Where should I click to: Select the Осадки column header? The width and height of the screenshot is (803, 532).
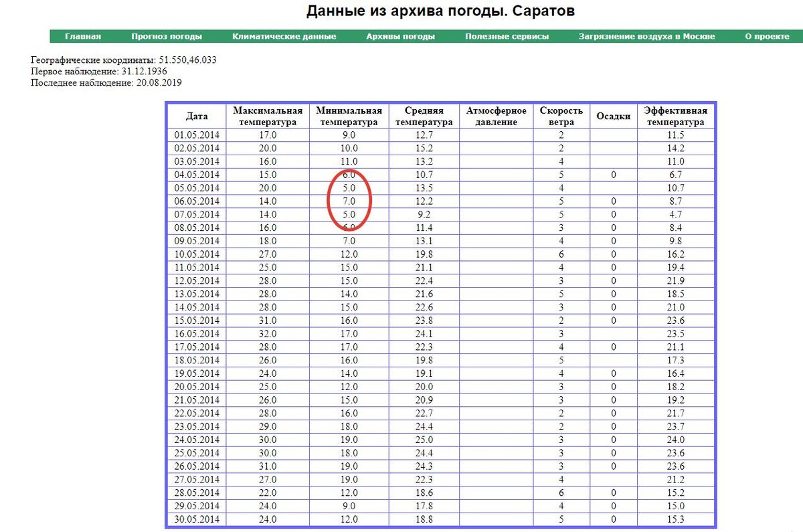pyautogui.click(x=612, y=116)
